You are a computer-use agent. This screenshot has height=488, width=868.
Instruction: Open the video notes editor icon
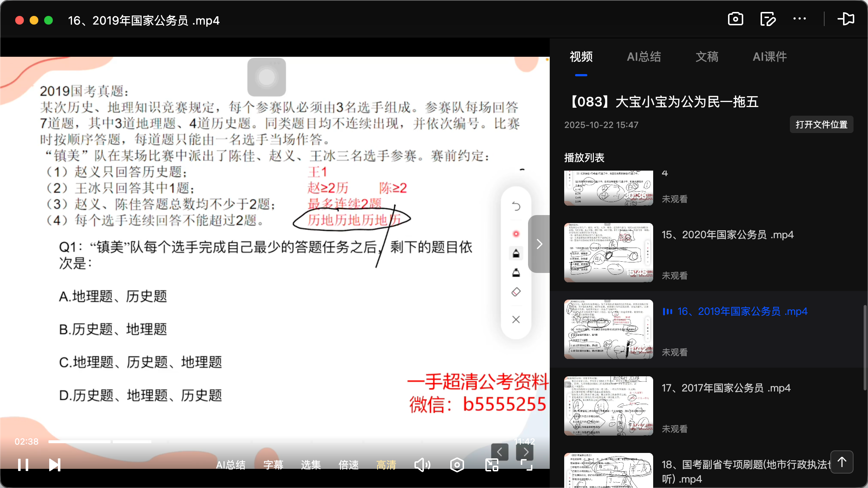click(x=768, y=19)
